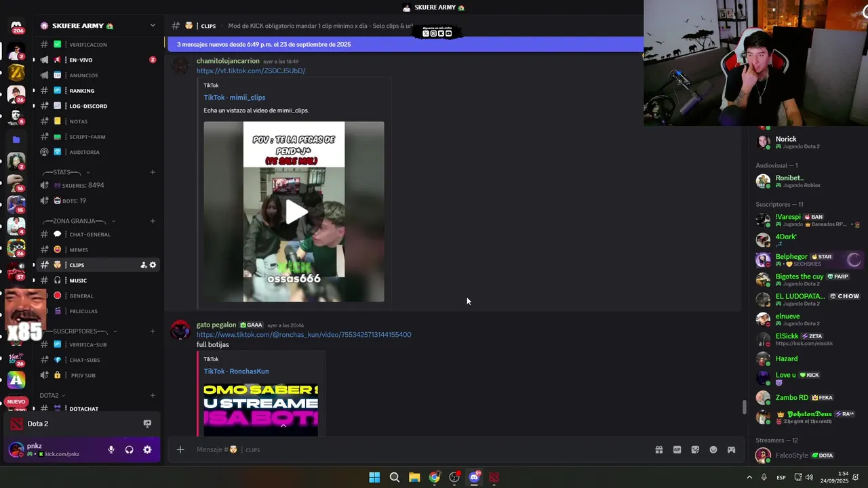
Task: Show hidden system tray icons chevron
Action: pos(749,477)
